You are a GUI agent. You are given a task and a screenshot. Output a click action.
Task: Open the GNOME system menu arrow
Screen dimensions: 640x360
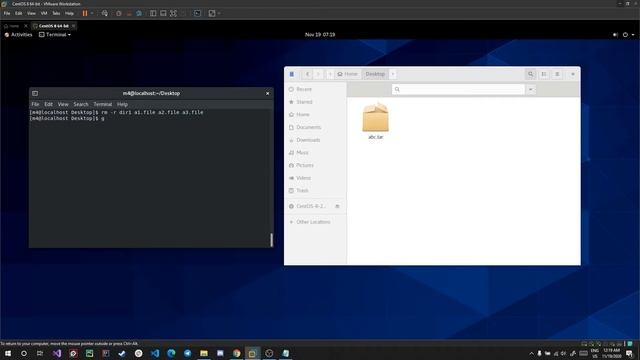633,35
